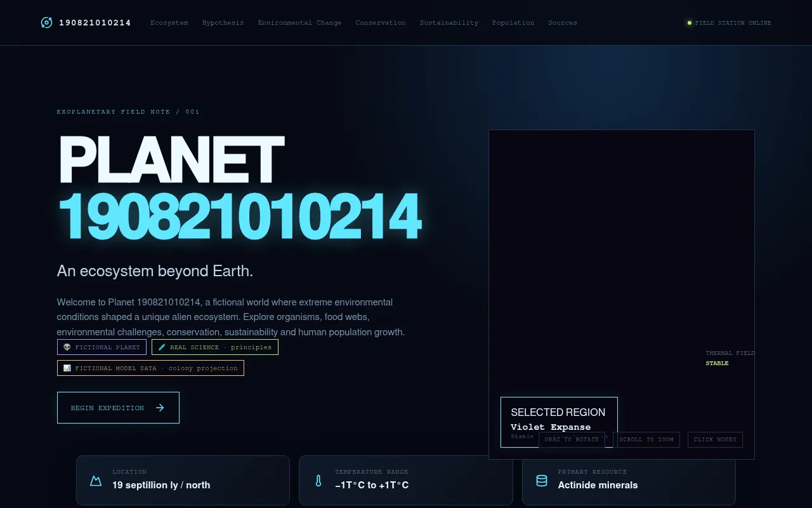Viewport: 812px width, 508px height.
Task: Click the mountain icon on Location card
Action: coord(96,481)
